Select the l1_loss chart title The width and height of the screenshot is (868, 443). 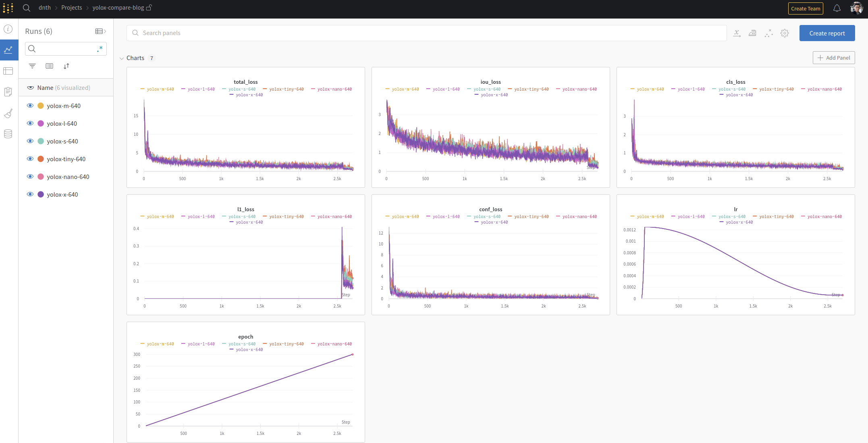(246, 209)
